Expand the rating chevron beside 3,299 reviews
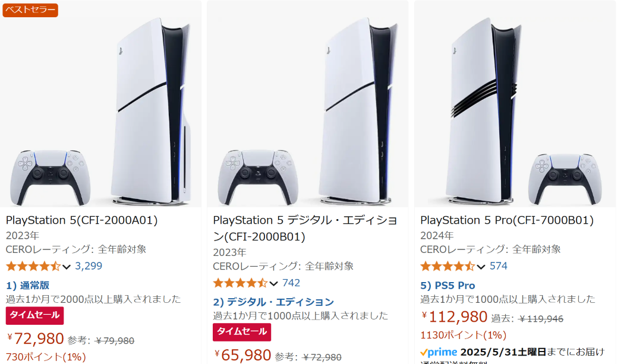 [x=67, y=267]
